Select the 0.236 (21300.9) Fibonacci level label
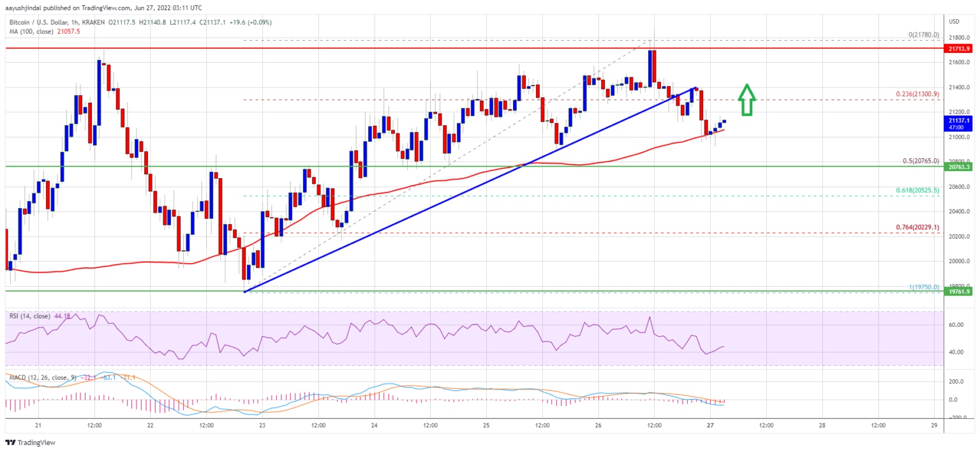This screenshot has width=980, height=452. point(918,94)
